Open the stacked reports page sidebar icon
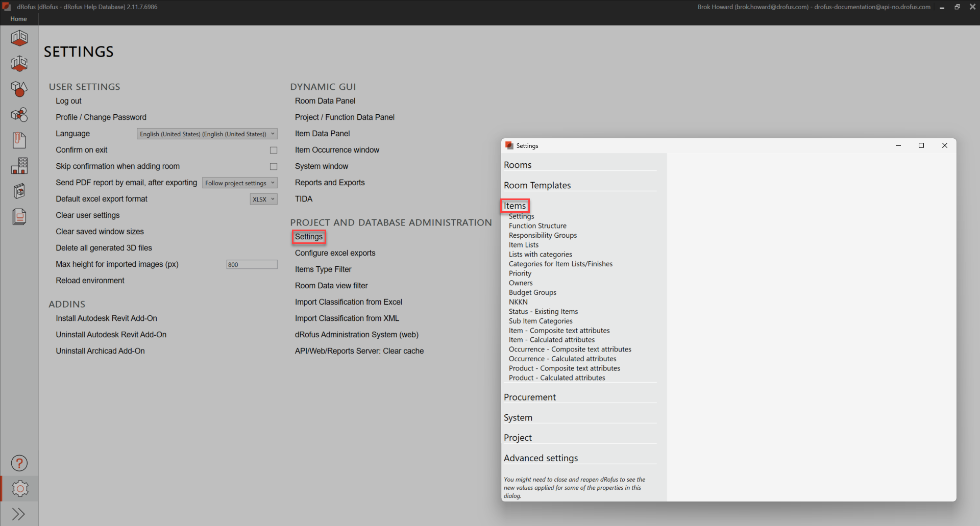The image size is (980, 526). 19,217
